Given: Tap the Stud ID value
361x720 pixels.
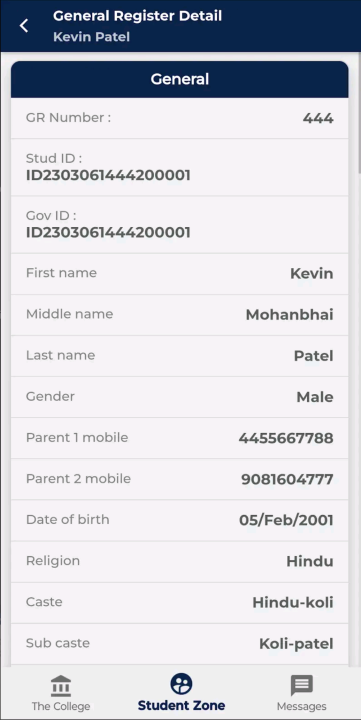Looking at the screenshot, I should tap(108, 175).
